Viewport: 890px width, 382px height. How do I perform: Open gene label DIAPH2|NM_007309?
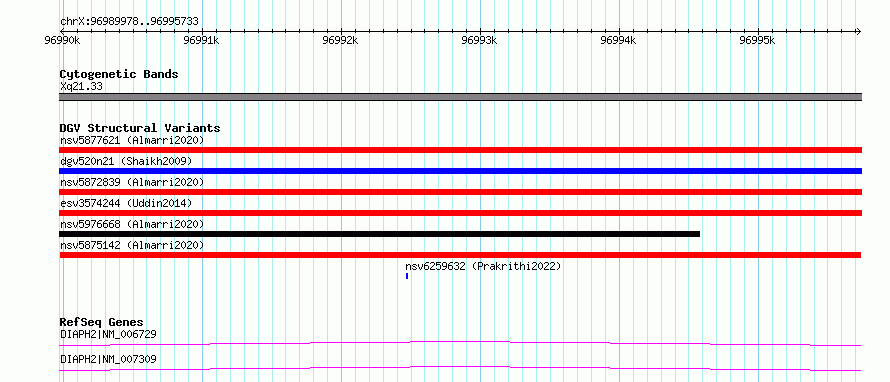pos(108,359)
